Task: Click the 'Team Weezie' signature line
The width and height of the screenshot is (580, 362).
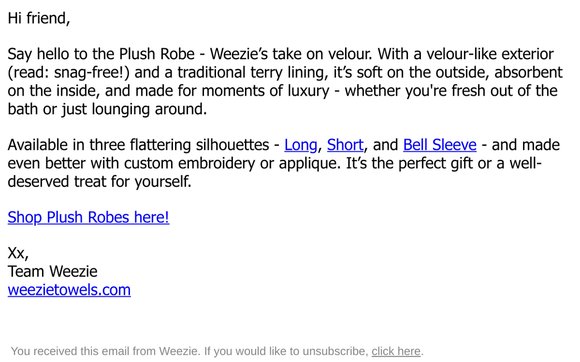Action: 53,272
